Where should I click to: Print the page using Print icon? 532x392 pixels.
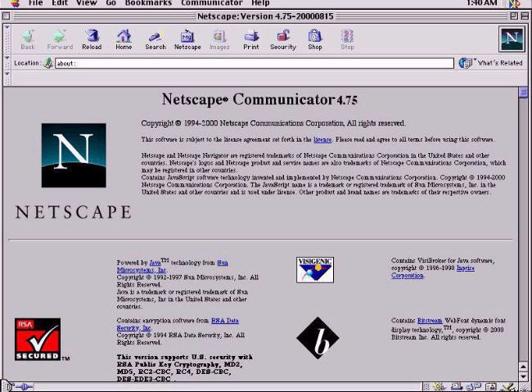pos(251,38)
